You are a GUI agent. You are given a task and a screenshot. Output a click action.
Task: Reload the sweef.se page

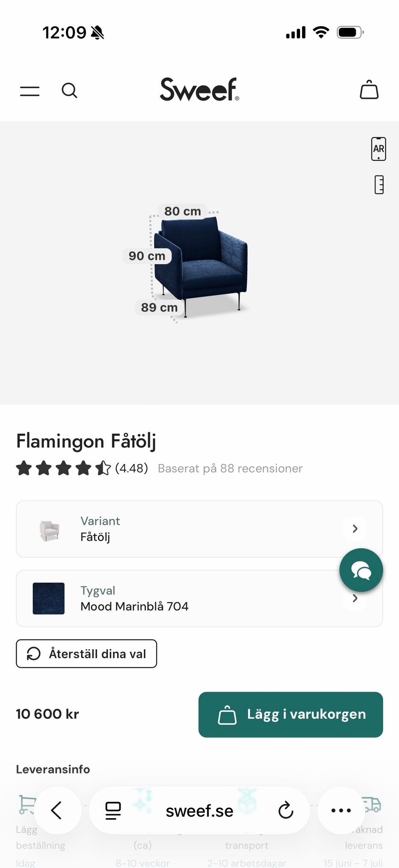286,810
